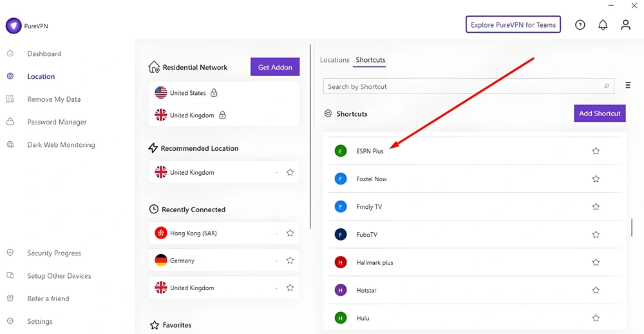Favorite the Foxtel Now shortcut star

[596, 179]
